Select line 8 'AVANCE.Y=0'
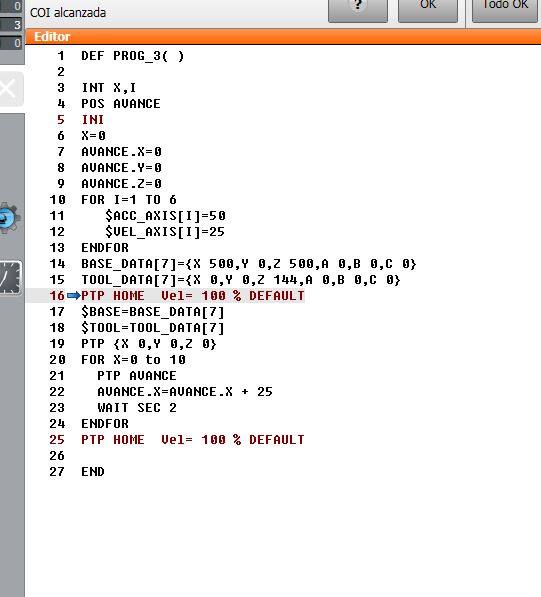Screen dimensions: 541x597 point(121,168)
